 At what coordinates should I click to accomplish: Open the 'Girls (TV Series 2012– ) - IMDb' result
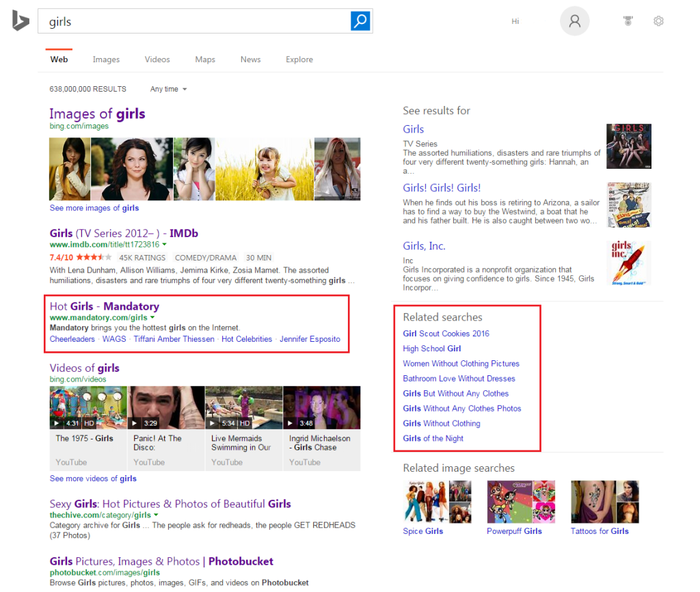(x=124, y=233)
